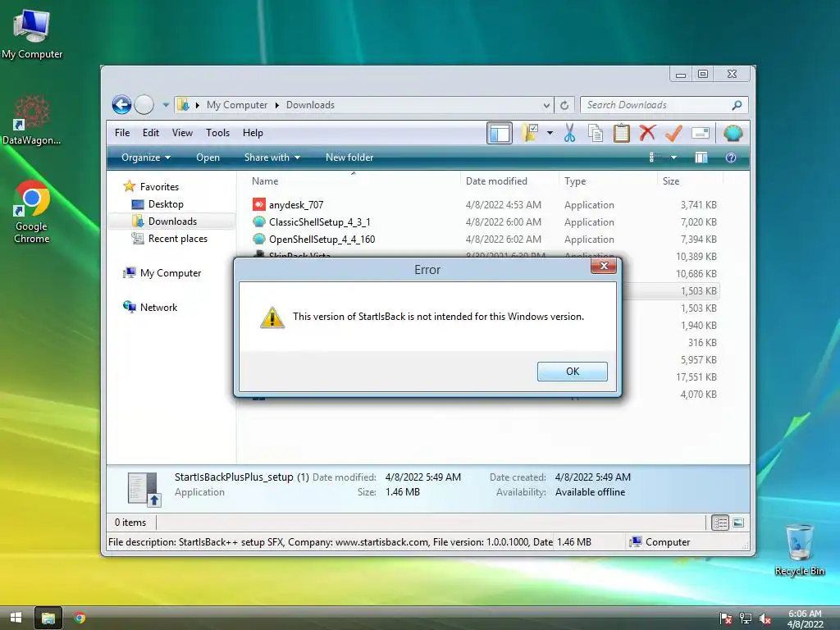Open DataWagon desktop shortcut

pos(32,121)
